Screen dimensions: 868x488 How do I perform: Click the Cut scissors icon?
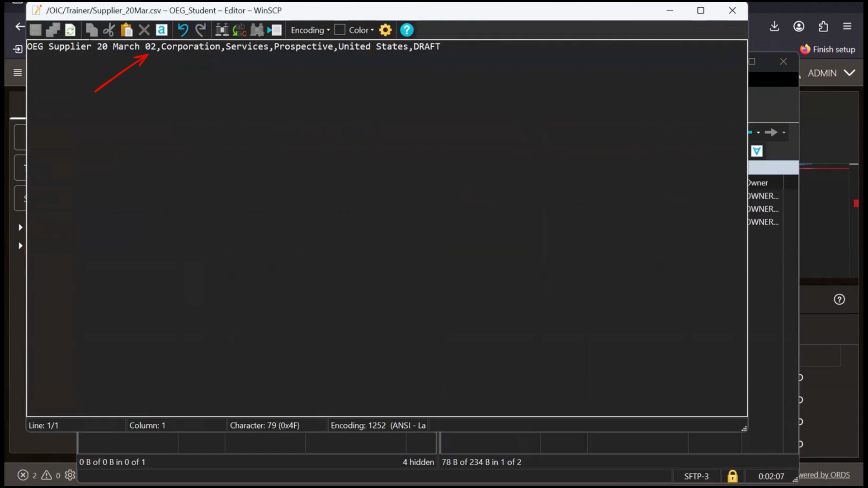(109, 30)
